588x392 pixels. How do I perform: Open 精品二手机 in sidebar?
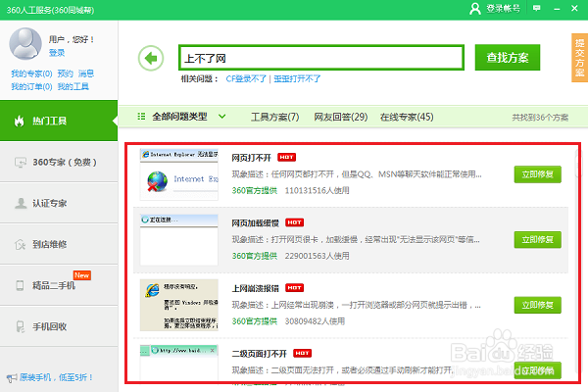pyautogui.click(x=59, y=285)
